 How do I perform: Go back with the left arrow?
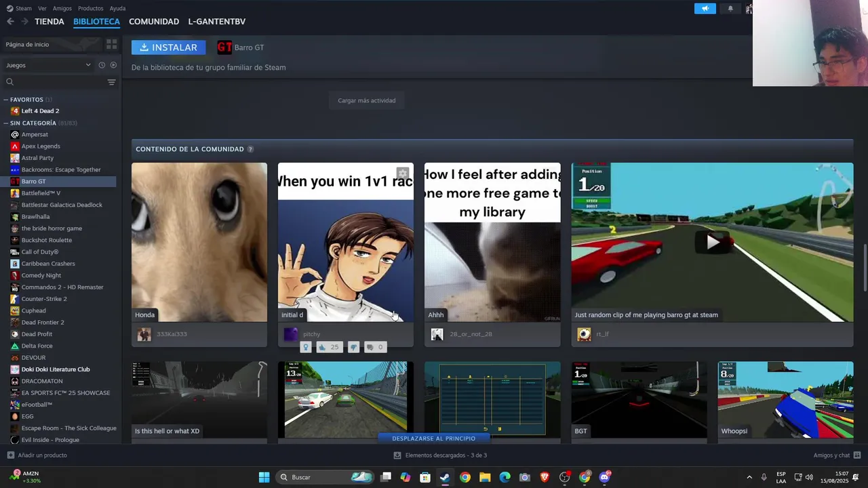pos(10,22)
